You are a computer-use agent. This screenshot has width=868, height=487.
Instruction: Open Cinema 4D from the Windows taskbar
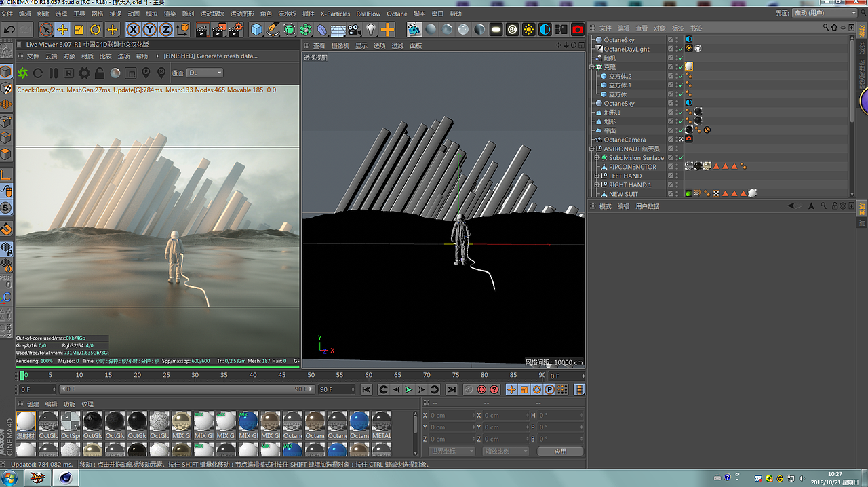click(66, 478)
